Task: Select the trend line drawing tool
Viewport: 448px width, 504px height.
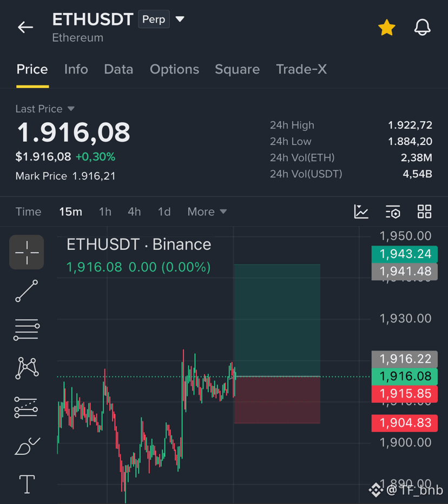Action: tap(27, 291)
